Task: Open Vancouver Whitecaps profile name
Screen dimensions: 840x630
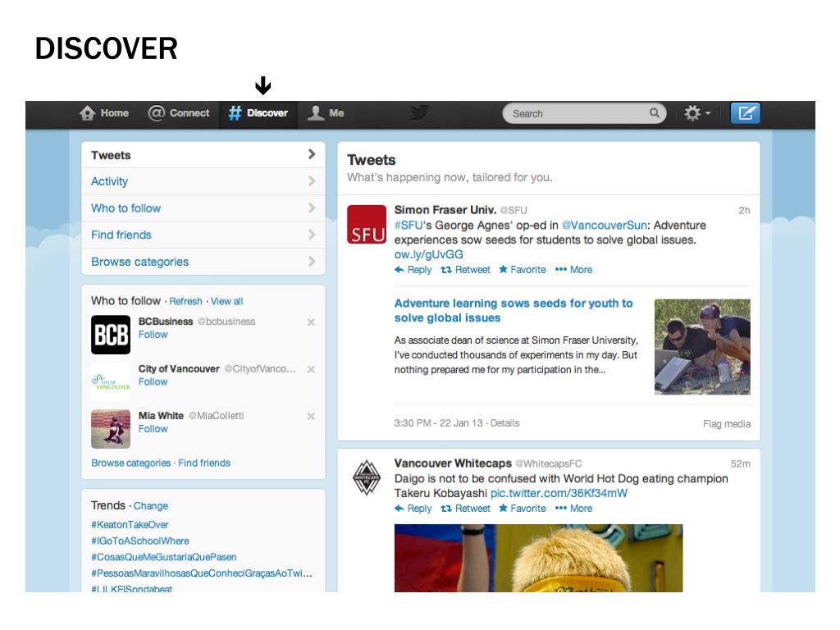Action: [453, 463]
